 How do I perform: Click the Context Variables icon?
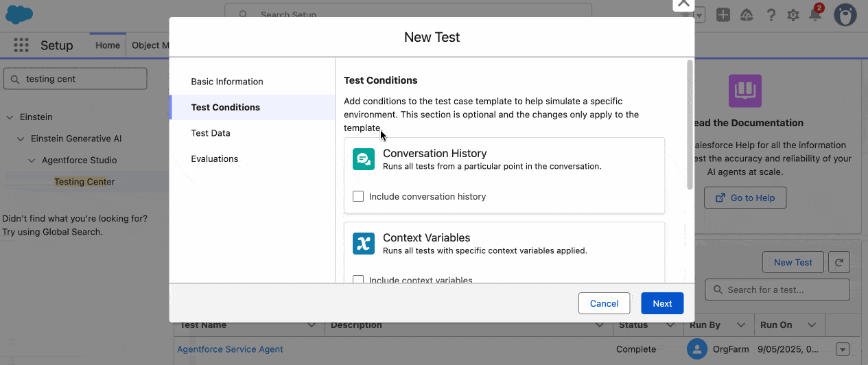364,244
